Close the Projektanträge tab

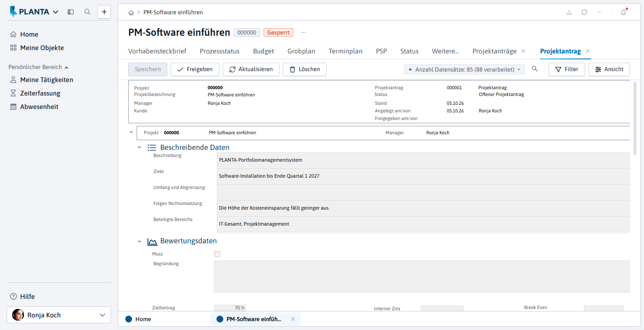[x=523, y=51]
